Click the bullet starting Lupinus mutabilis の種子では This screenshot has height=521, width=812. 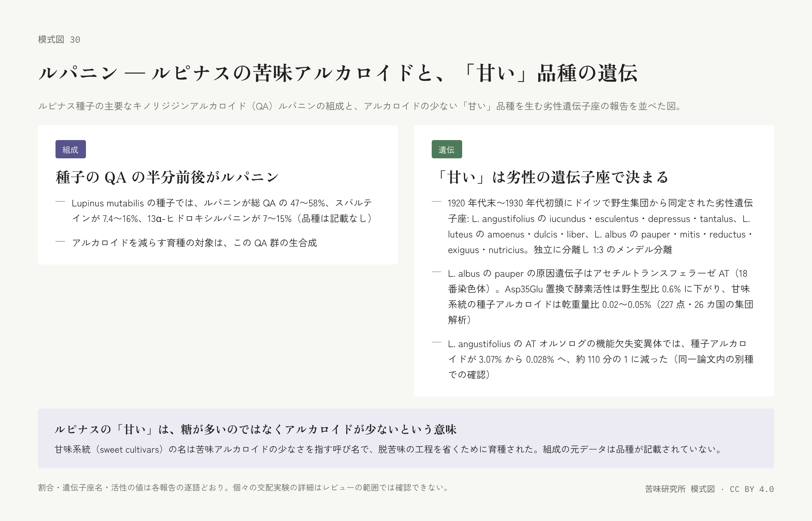pos(222,211)
